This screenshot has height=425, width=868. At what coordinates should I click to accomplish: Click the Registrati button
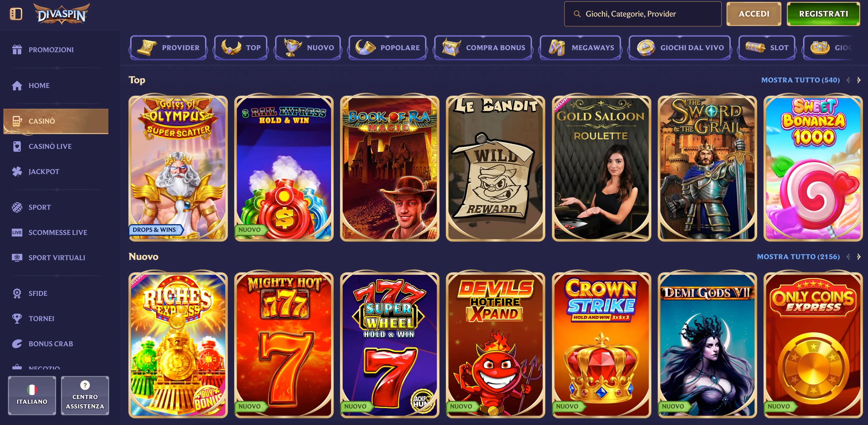pyautogui.click(x=823, y=14)
